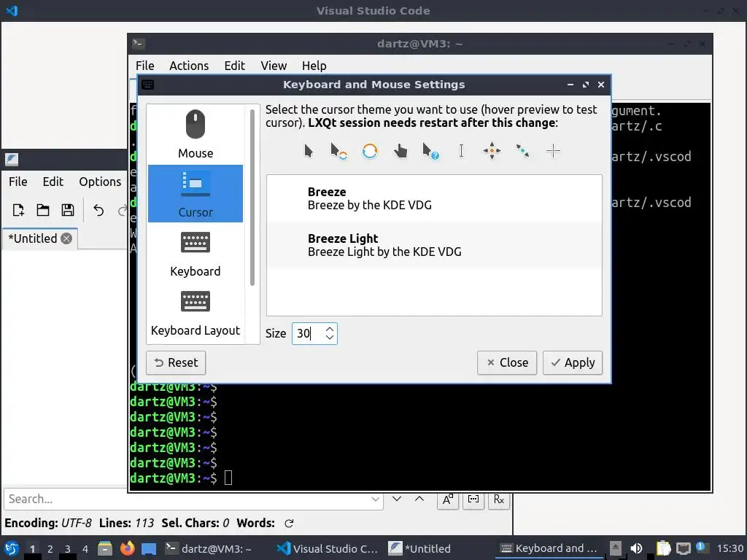Switch to Visual Studio Code taskbar entry
This screenshot has width=747, height=560.
[x=329, y=548]
